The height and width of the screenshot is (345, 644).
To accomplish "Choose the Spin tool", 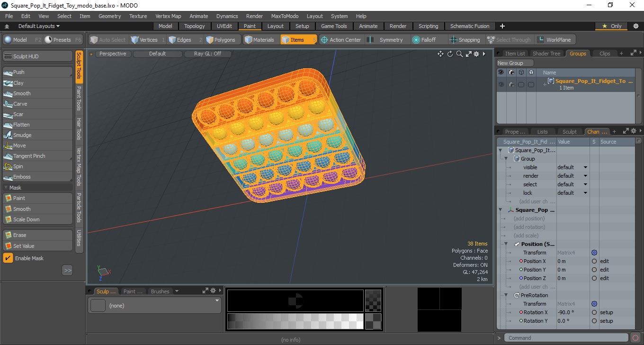I will [x=38, y=166].
